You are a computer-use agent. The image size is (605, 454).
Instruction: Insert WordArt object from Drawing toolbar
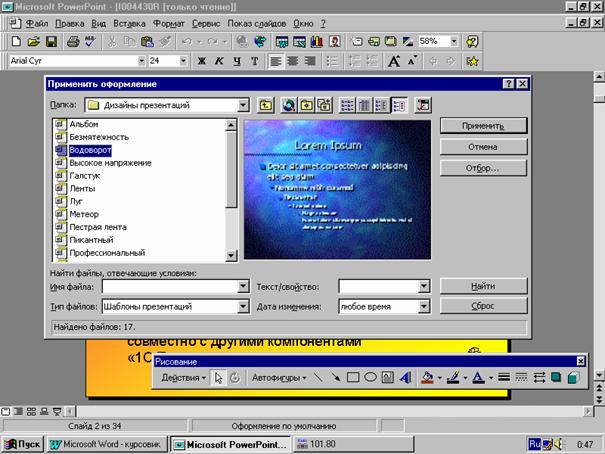pos(405,378)
